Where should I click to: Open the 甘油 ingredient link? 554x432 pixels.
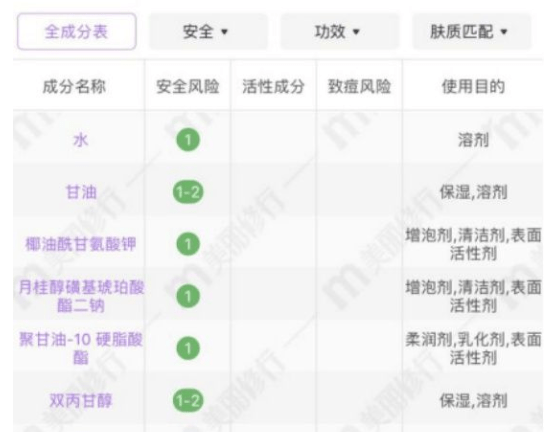pos(81,193)
